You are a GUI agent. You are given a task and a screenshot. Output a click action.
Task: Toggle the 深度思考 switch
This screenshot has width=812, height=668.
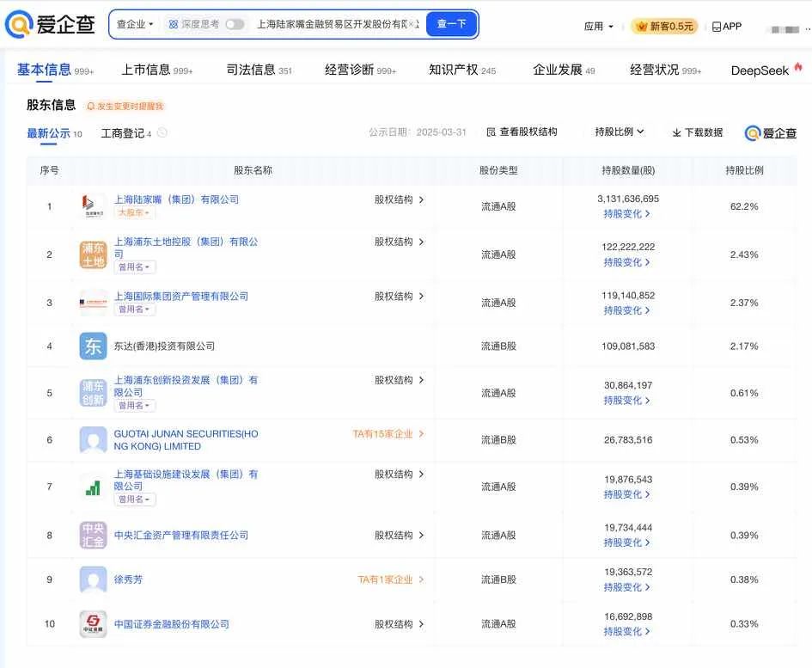pyautogui.click(x=235, y=24)
